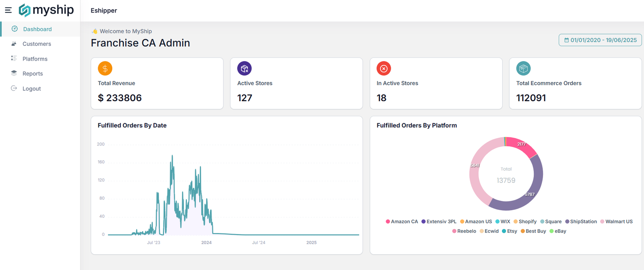Collapse sidebar with hamburger menu icon
This screenshot has width=644, height=270.
8,10
